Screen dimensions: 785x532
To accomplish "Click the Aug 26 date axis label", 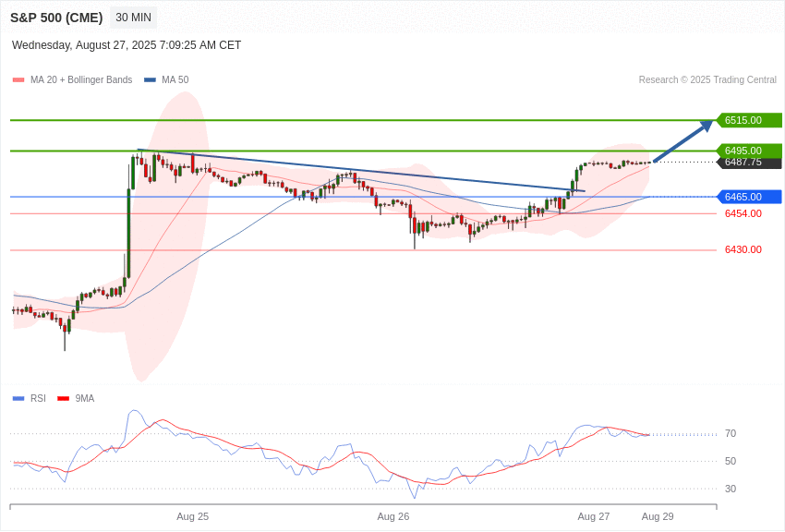I will pyautogui.click(x=393, y=517).
